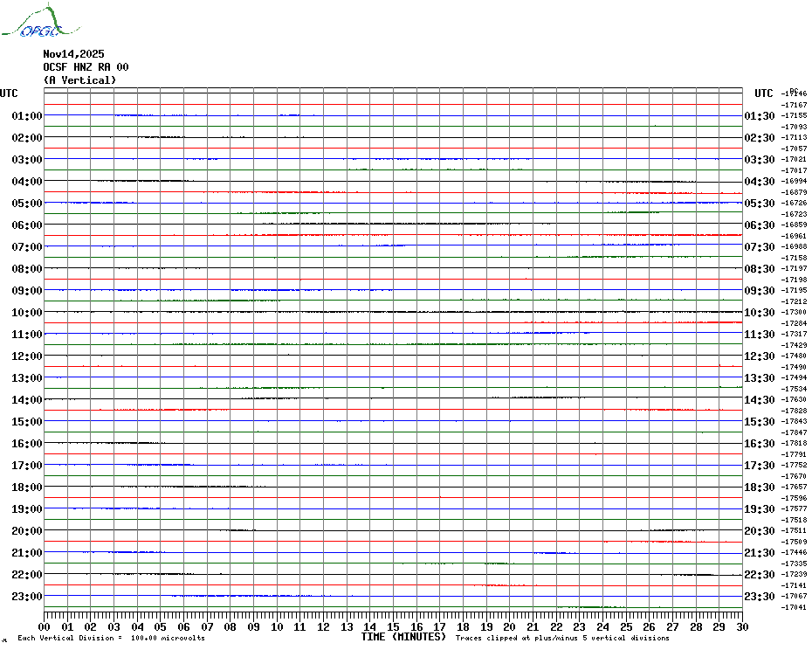812x650 pixels.
Task: Select the 04:30 time label on right axis
Action: point(759,182)
